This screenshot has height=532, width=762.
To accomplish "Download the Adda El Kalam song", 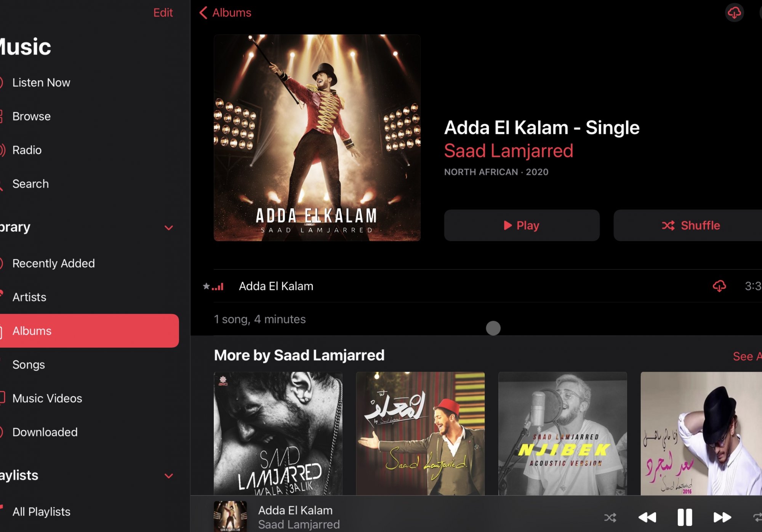I will click(x=719, y=286).
